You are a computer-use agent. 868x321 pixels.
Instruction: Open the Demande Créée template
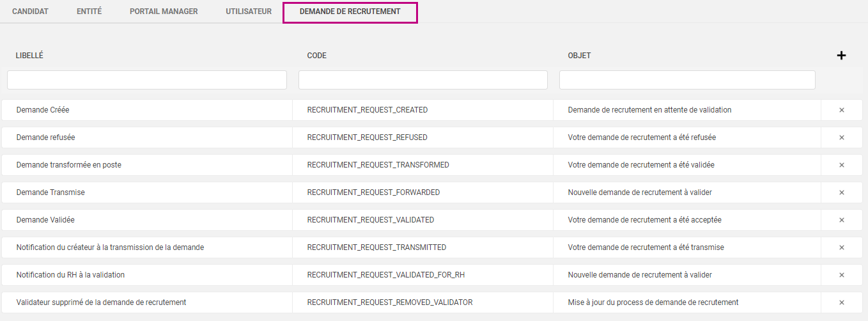(43, 110)
